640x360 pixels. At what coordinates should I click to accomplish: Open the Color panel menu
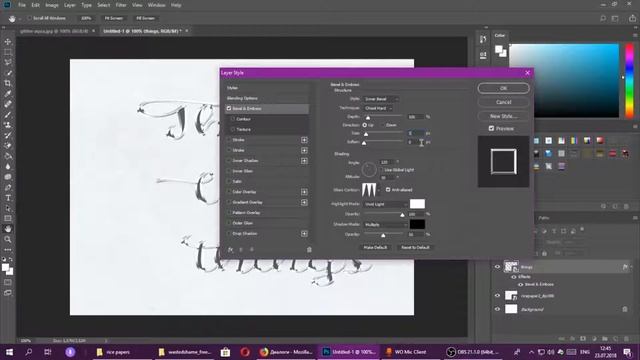coord(636,36)
